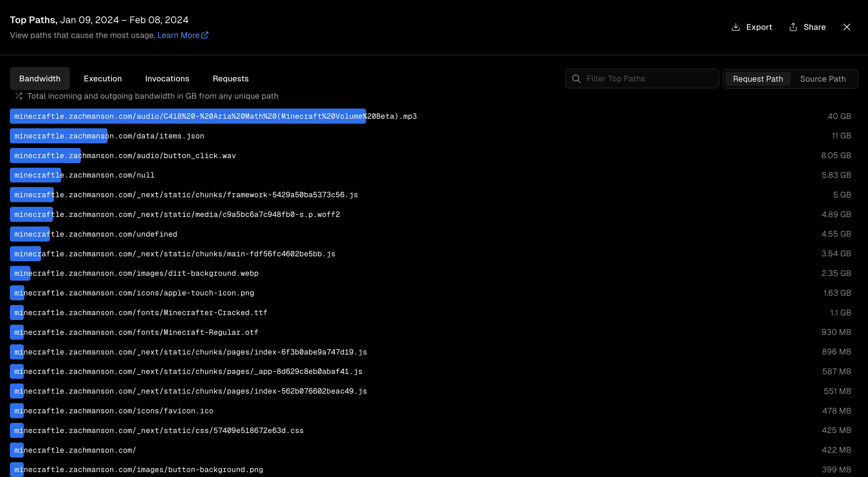Click the C418 Aria Math mp3 path row

pyautogui.click(x=434, y=116)
